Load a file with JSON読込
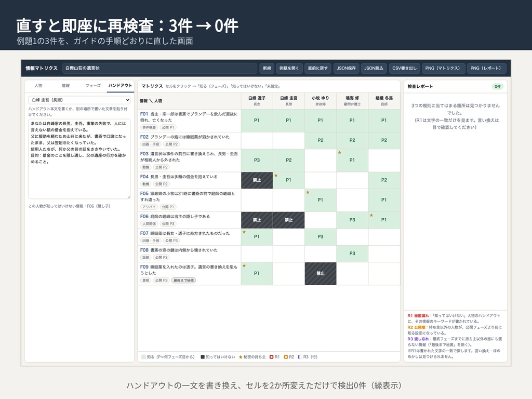The image size is (532, 399). (x=374, y=68)
